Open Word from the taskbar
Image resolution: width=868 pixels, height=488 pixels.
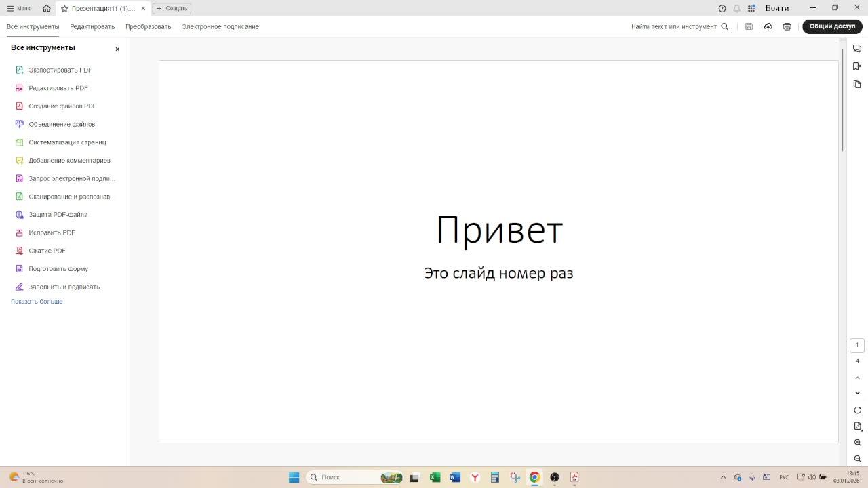click(455, 477)
